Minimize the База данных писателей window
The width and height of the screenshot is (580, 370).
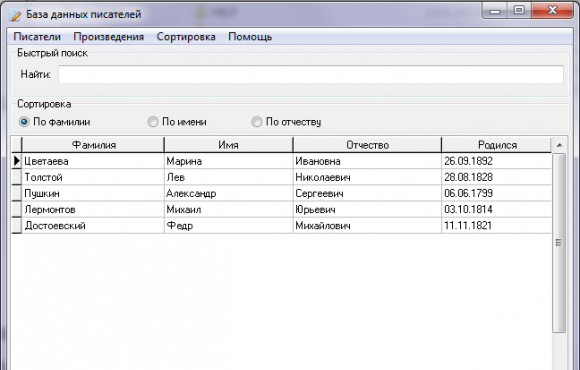(495, 11)
